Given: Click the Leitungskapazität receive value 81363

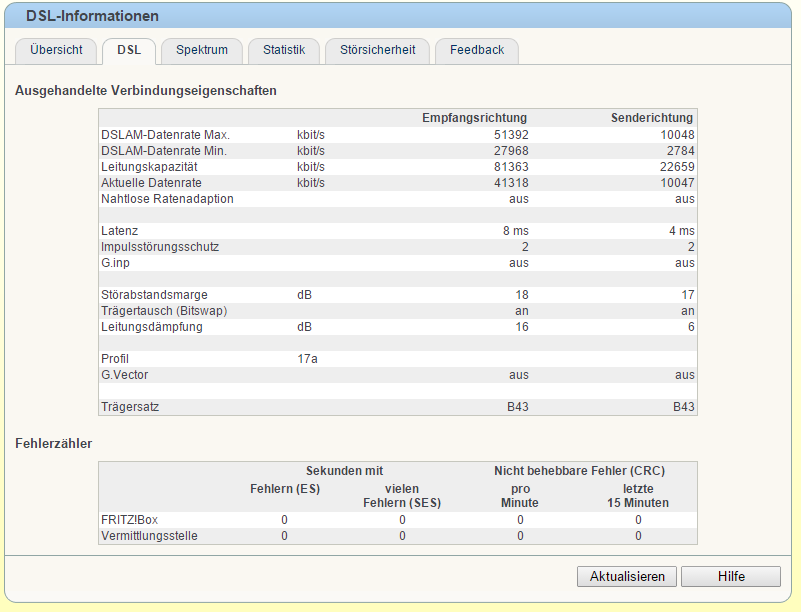Looking at the screenshot, I should point(511,167).
